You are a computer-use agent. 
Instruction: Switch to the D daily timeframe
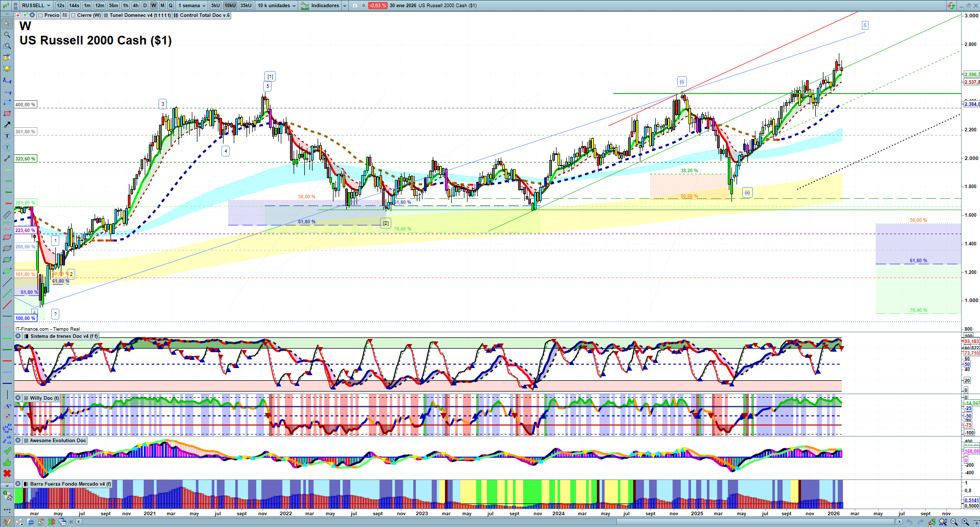pos(145,6)
